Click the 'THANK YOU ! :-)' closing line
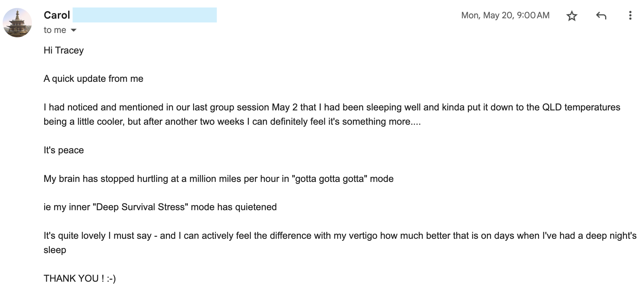The width and height of the screenshot is (644, 294). (x=80, y=278)
